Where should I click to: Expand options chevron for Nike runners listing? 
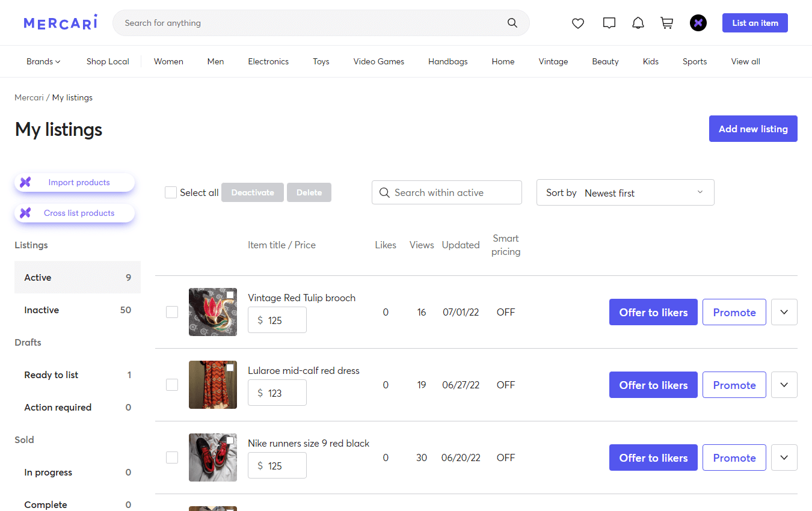pos(784,457)
